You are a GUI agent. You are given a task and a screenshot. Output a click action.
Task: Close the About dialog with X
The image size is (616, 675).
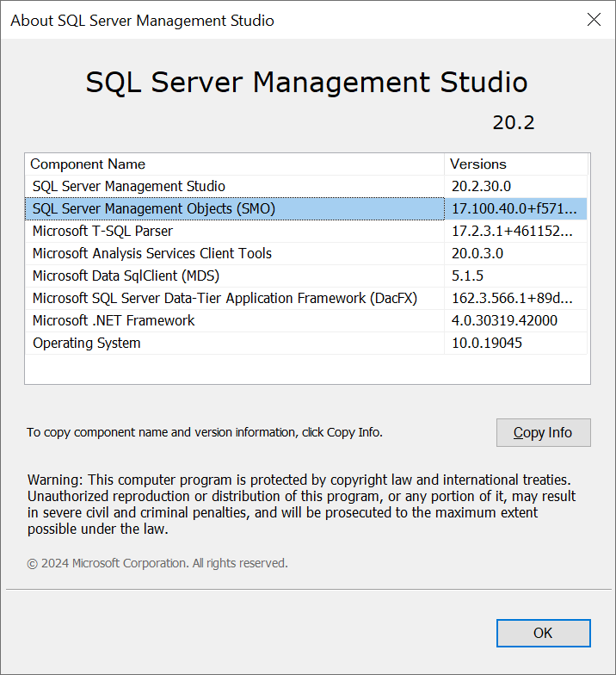[594, 19]
